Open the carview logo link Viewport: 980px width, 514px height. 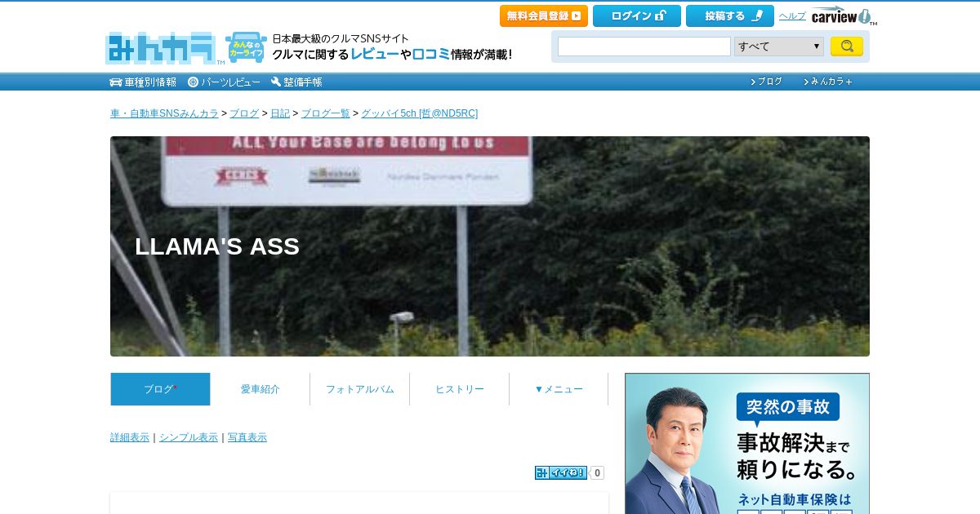(x=844, y=16)
